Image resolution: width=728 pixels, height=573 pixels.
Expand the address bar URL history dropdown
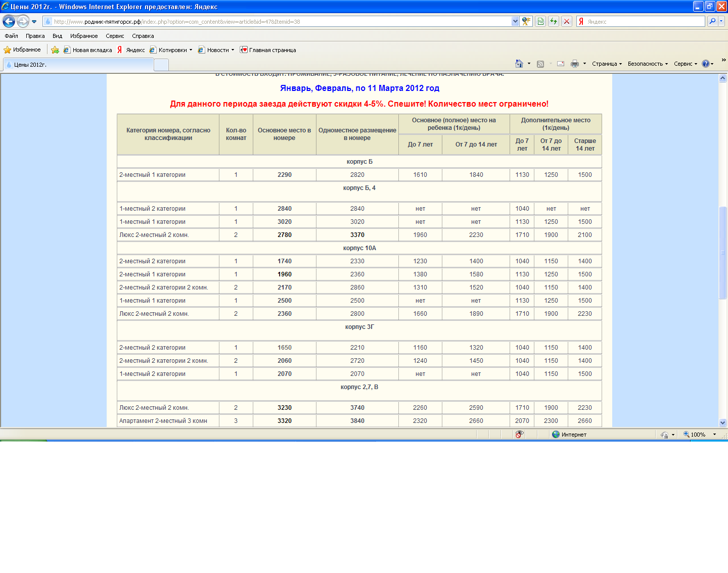[x=515, y=21]
